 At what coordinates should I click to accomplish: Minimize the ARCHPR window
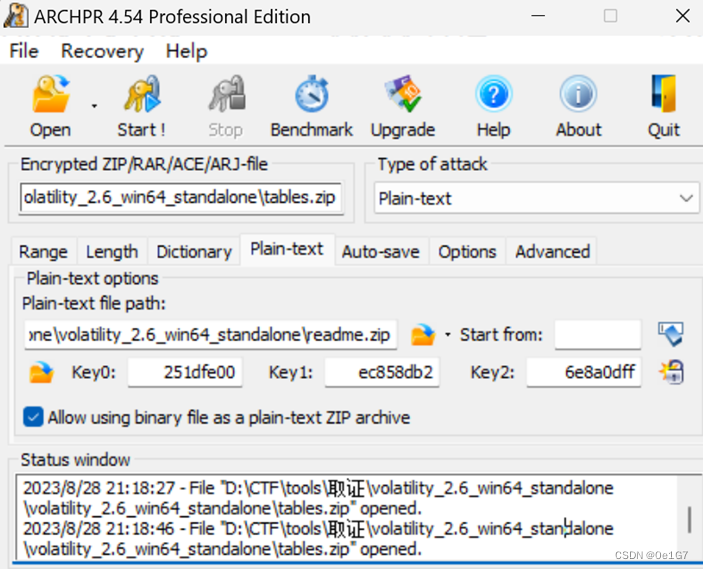(x=538, y=16)
